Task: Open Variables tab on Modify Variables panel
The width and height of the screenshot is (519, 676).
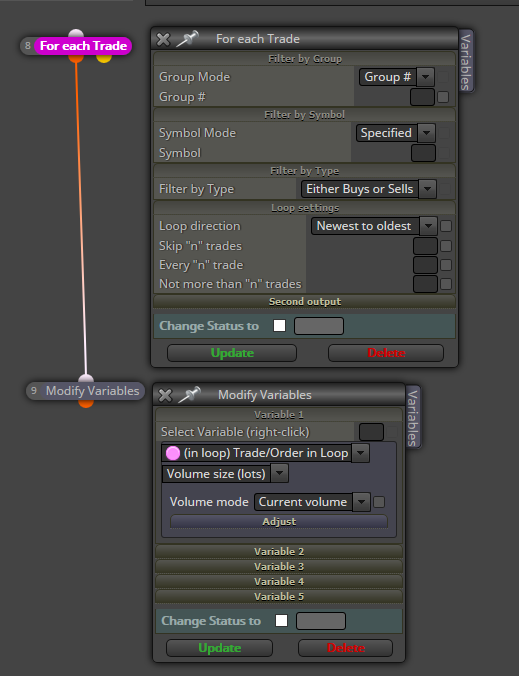Action: (x=413, y=417)
